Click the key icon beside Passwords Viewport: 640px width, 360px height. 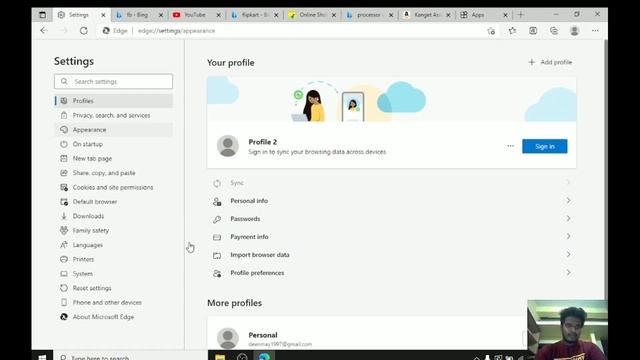click(217, 219)
